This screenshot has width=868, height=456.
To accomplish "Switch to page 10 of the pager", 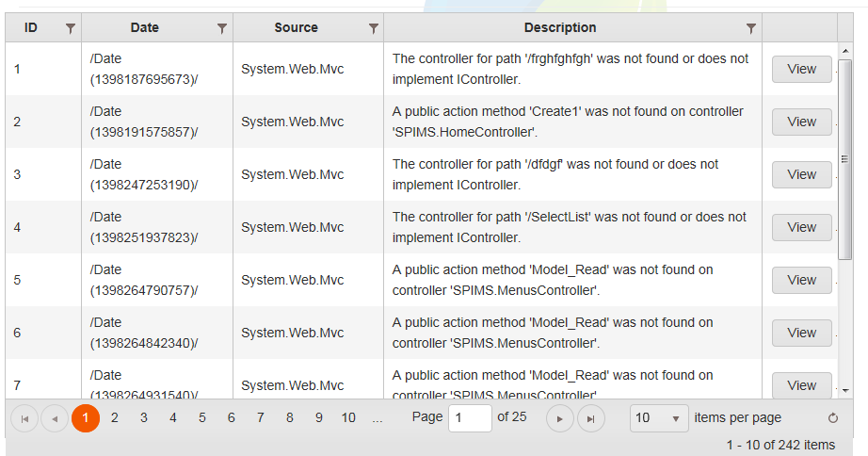I will tap(348, 417).
